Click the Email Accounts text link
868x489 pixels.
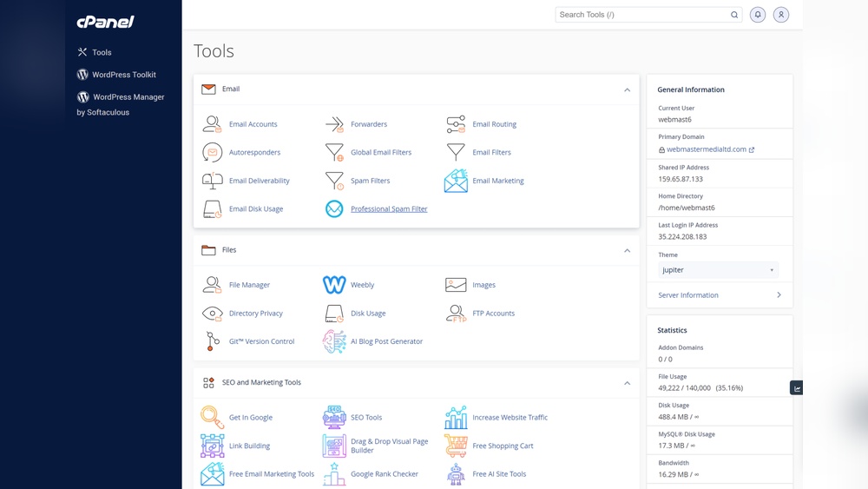point(253,124)
